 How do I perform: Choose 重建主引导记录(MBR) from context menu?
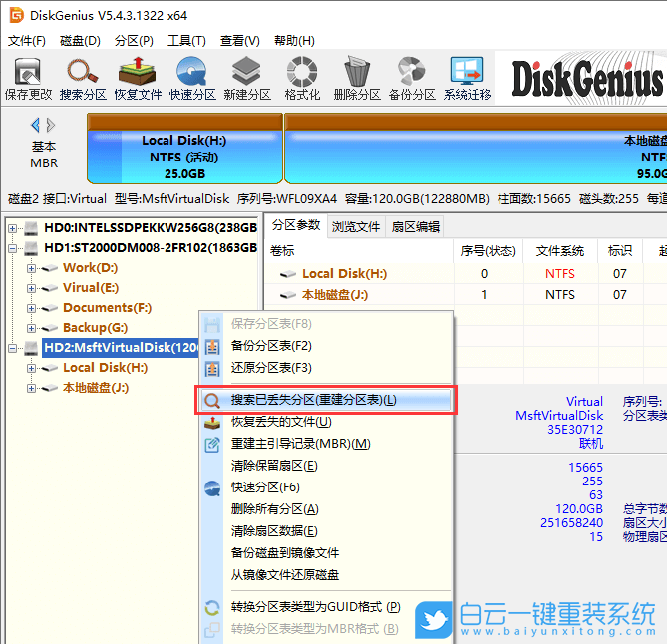[x=300, y=444]
